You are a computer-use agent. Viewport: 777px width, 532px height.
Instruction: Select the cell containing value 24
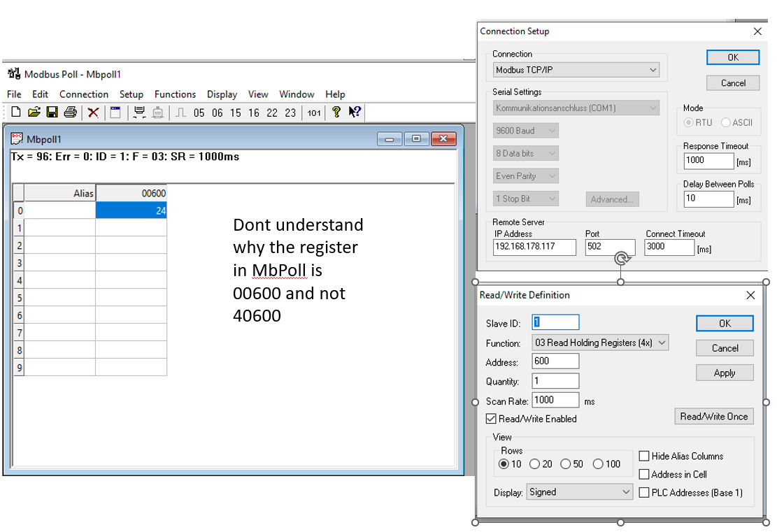(x=131, y=210)
